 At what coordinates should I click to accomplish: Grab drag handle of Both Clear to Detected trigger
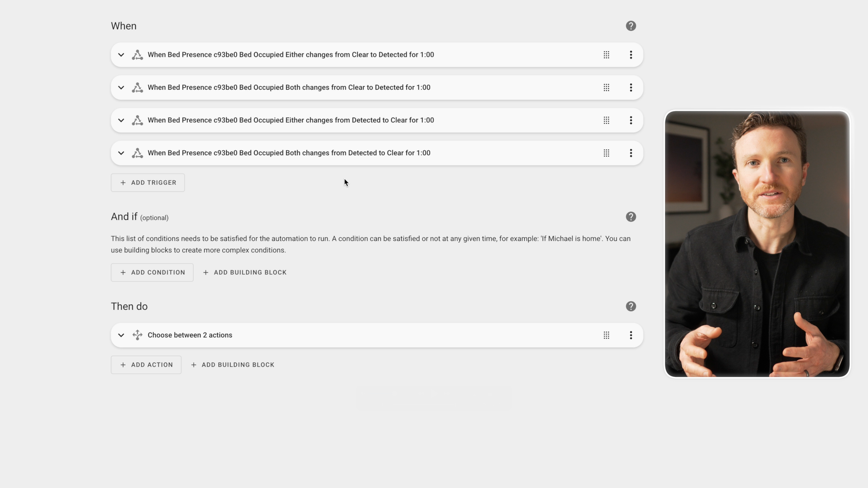[606, 88]
